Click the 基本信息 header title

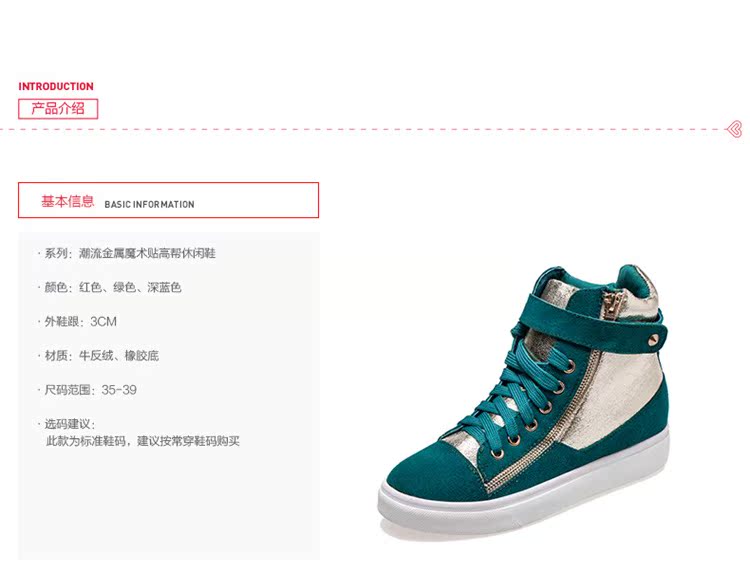(x=67, y=201)
